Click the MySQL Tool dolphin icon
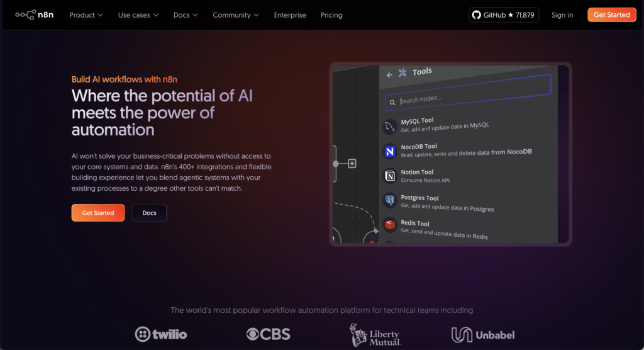Screen dimensions: 644x350 pyautogui.click(x=390, y=127)
